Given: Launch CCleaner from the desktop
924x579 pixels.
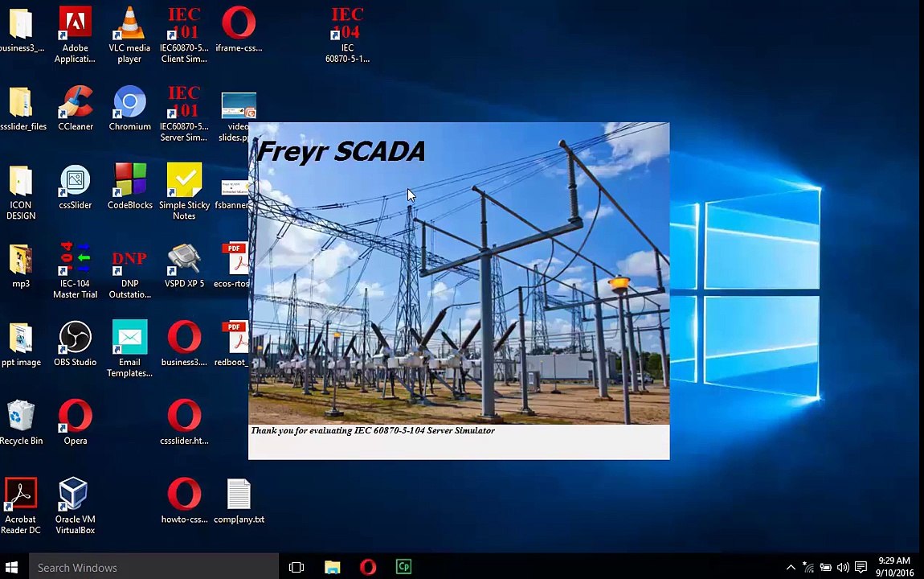Looking at the screenshot, I should coord(76,108).
